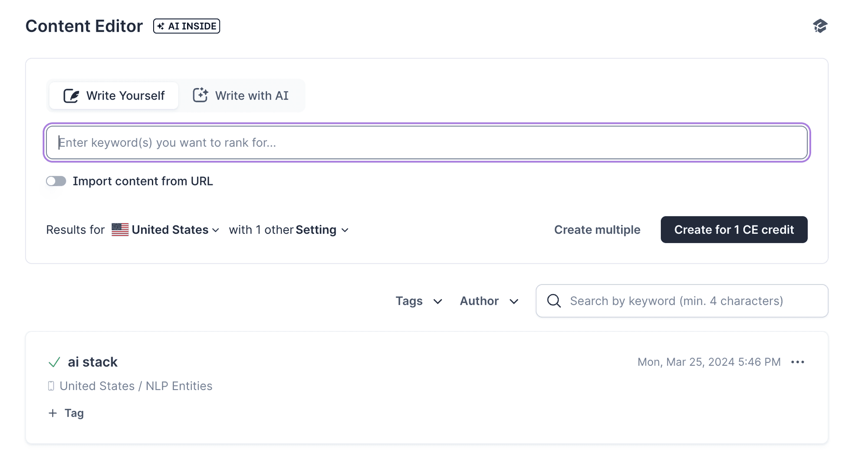Click the Create multiple link
This screenshot has height=450, width=868.
[x=597, y=229]
